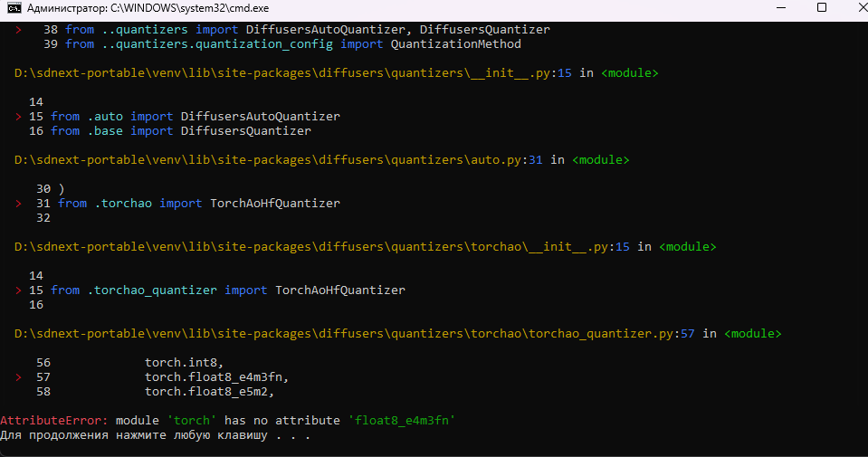Click the quantizers\__init__.py:15 file path
This screenshot has height=457, width=868.
click(x=293, y=73)
